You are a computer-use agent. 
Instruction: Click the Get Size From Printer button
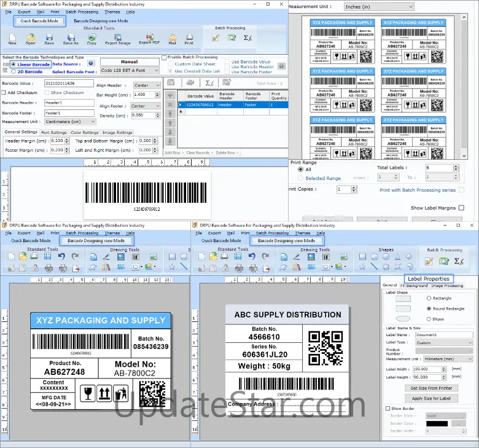430,388
